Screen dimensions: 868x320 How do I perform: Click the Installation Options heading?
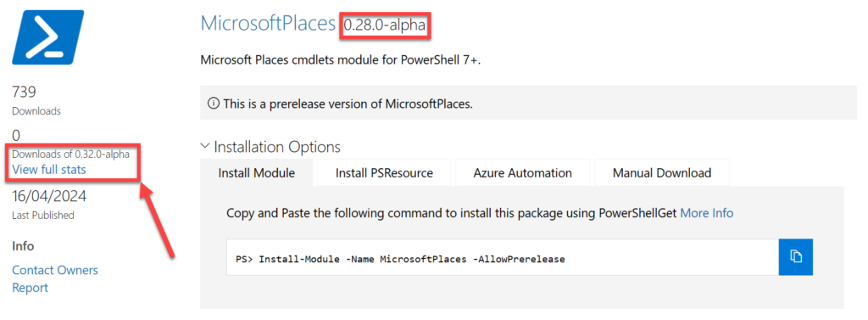[x=277, y=147]
